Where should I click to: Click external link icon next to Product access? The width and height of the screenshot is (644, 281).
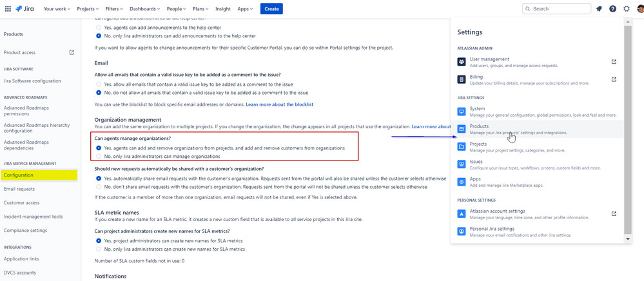(72, 52)
